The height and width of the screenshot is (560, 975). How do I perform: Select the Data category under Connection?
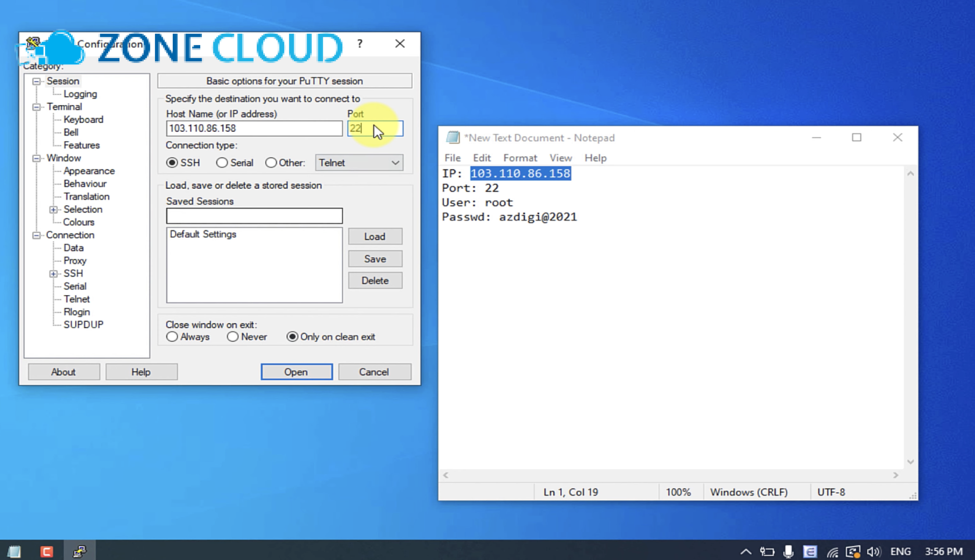point(74,248)
